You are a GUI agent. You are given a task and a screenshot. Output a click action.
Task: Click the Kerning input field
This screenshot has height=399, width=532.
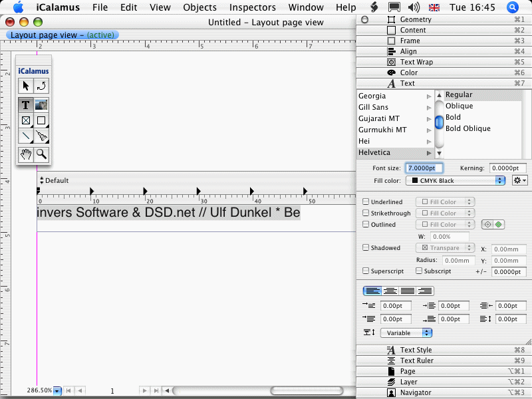coord(508,168)
